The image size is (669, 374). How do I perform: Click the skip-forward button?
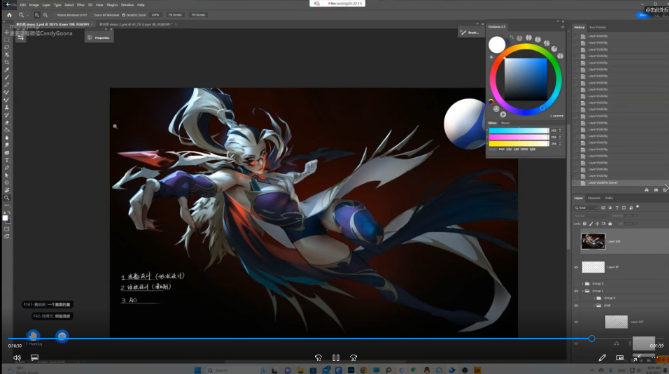(x=353, y=358)
